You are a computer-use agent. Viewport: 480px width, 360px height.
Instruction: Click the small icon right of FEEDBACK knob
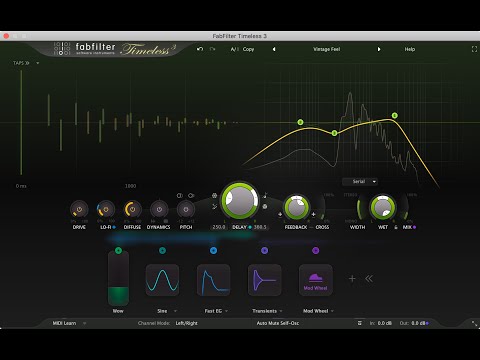(x=313, y=214)
